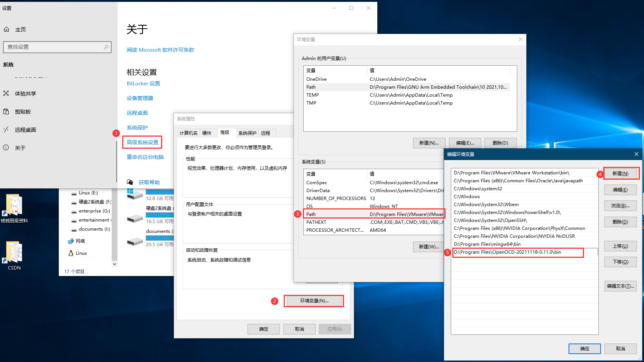Click 确定 in 系统属性 dialog

click(264, 329)
